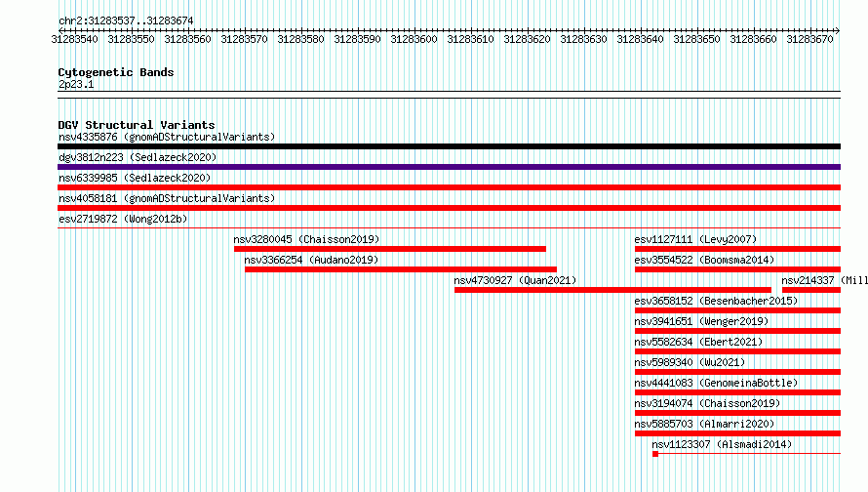Click the red nsv6339985 variant bar

point(449,187)
